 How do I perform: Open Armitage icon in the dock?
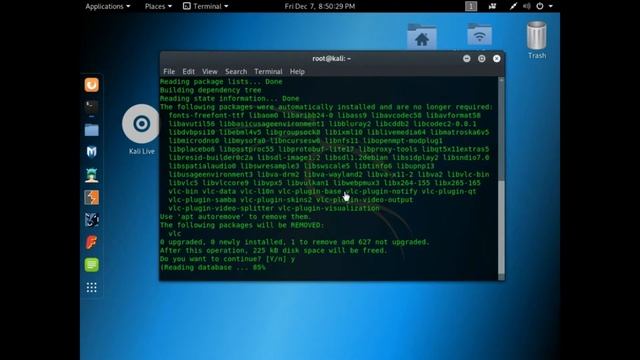point(91,175)
